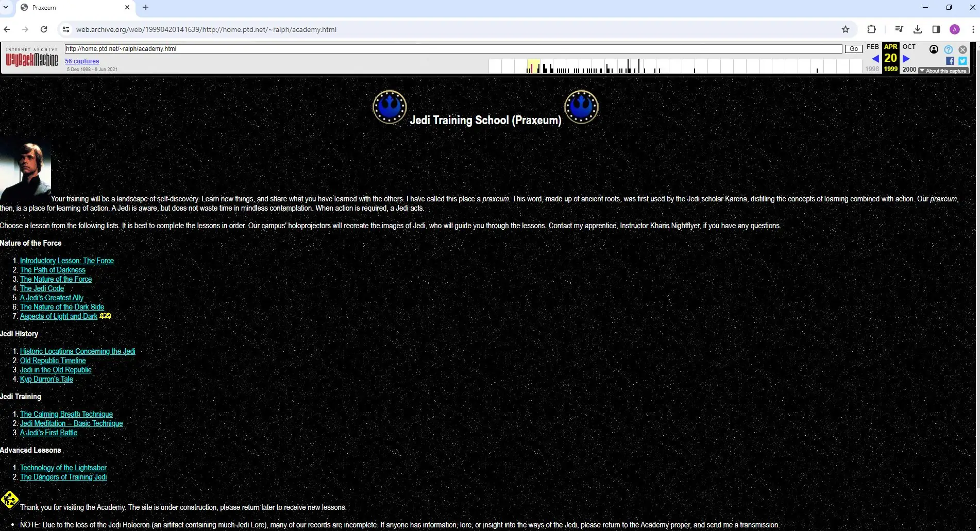Image resolution: width=980 pixels, height=531 pixels.
Task: Open the tab search dropdown chevron
Action: (6, 7)
